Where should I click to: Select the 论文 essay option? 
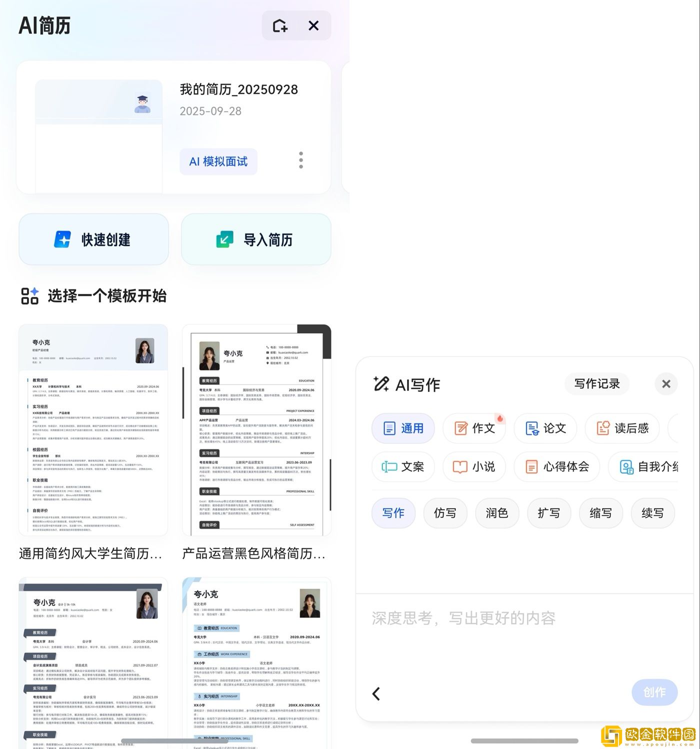545,428
